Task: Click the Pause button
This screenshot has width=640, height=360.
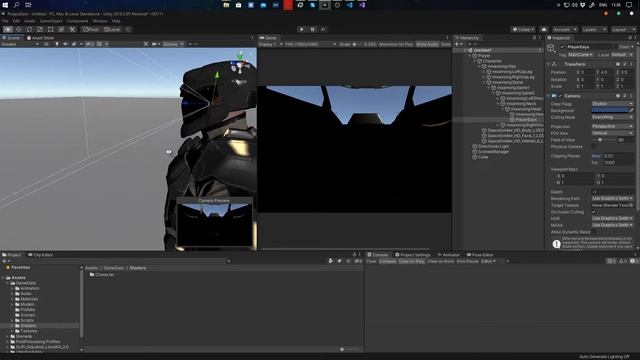Action: (313, 29)
